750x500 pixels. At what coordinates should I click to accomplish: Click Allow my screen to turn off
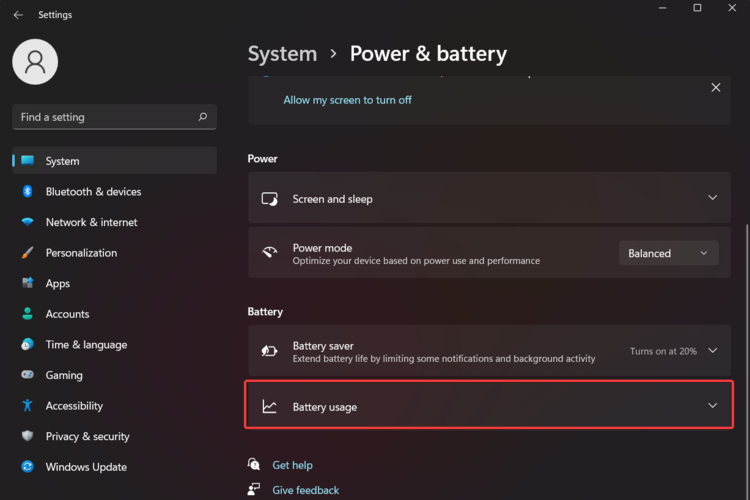pyautogui.click(x=347, y=100)
